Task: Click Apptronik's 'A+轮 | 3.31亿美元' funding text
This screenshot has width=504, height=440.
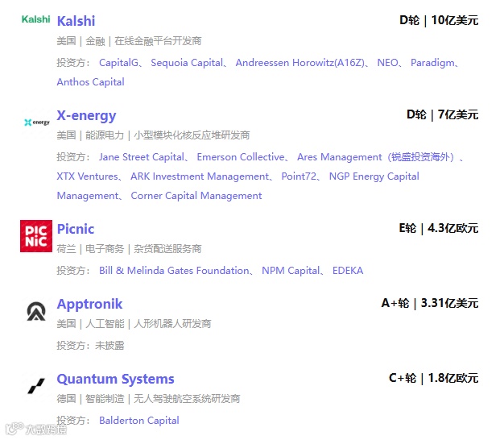Action: tap(430, 303)
